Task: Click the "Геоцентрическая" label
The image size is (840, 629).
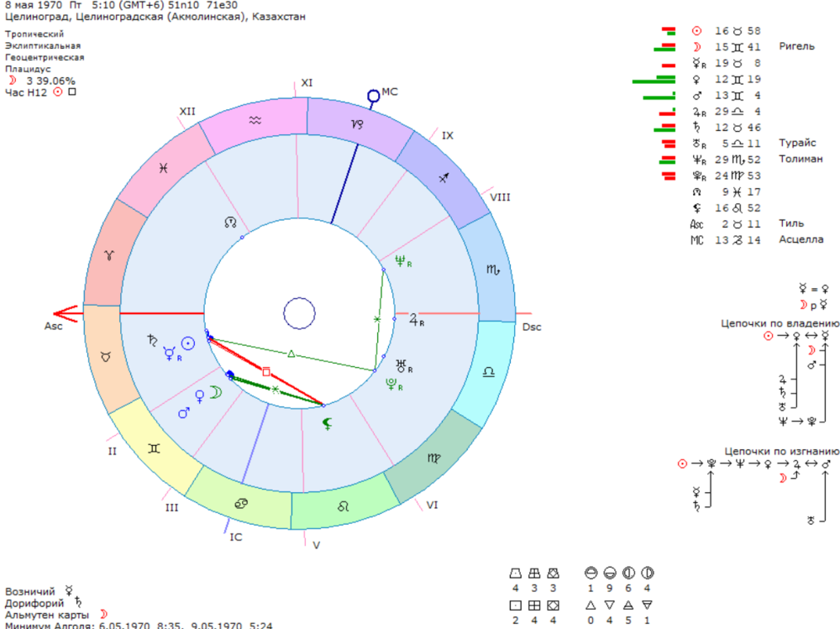Action: tap(45, 57)
